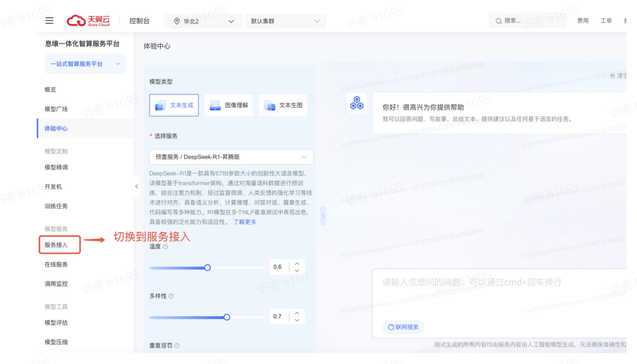637x364 pixels.
Task: Select 体验中心 in the sidebar
Action: [85, 128]
